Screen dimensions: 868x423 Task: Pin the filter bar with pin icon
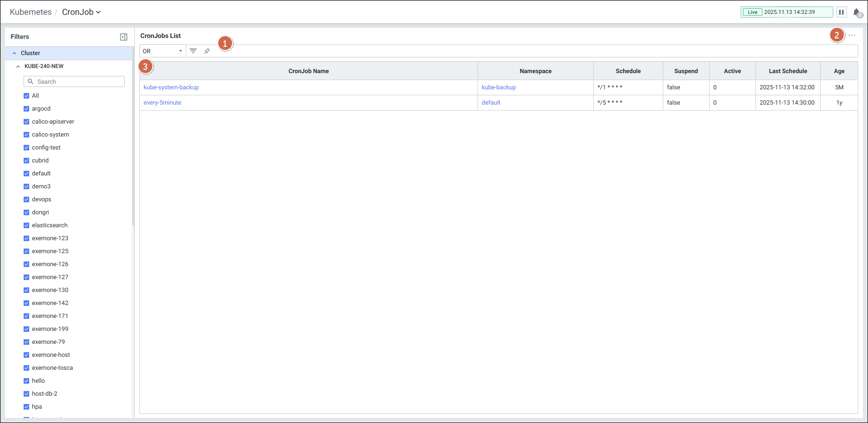coord(207,51)
